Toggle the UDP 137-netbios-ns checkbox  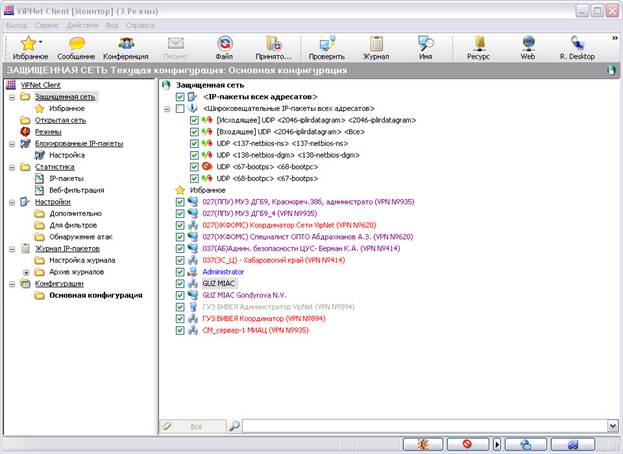pos(194,143)
